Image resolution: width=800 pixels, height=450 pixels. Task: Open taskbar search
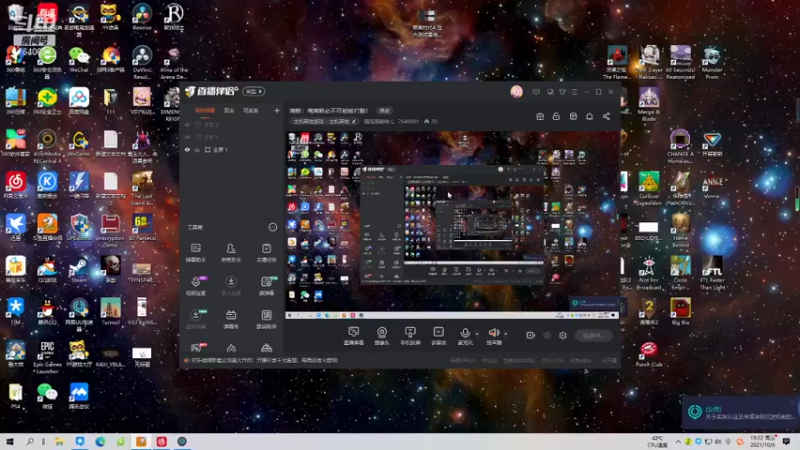[x=30, y=442]
